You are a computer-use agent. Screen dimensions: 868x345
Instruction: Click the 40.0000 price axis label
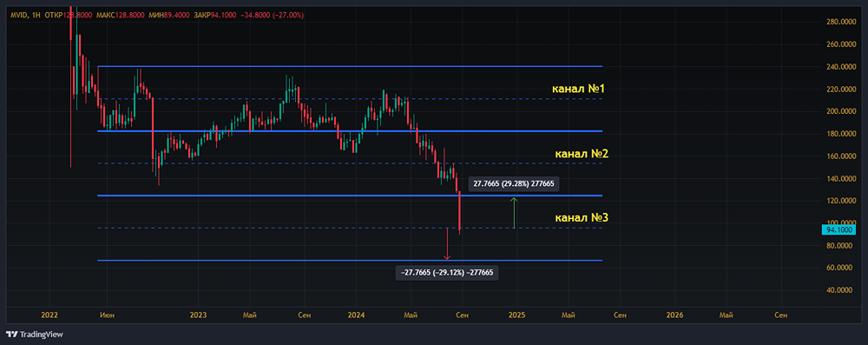click(x=839, y=290)
